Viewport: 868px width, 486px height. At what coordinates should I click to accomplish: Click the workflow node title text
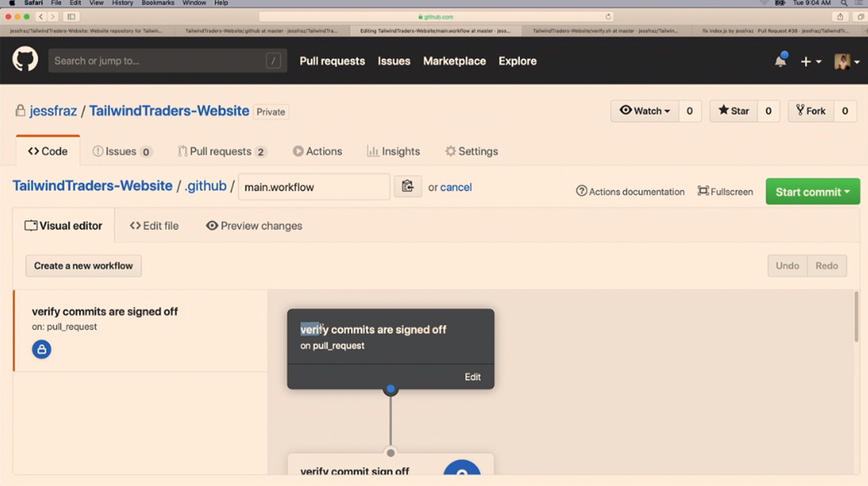(x=373, y=330)
